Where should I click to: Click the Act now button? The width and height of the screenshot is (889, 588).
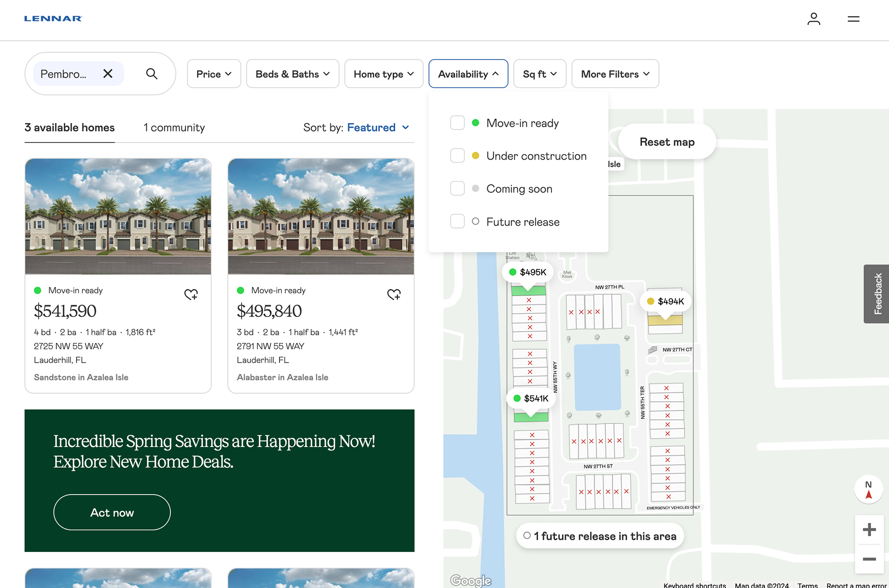click(x=112, y=513)
